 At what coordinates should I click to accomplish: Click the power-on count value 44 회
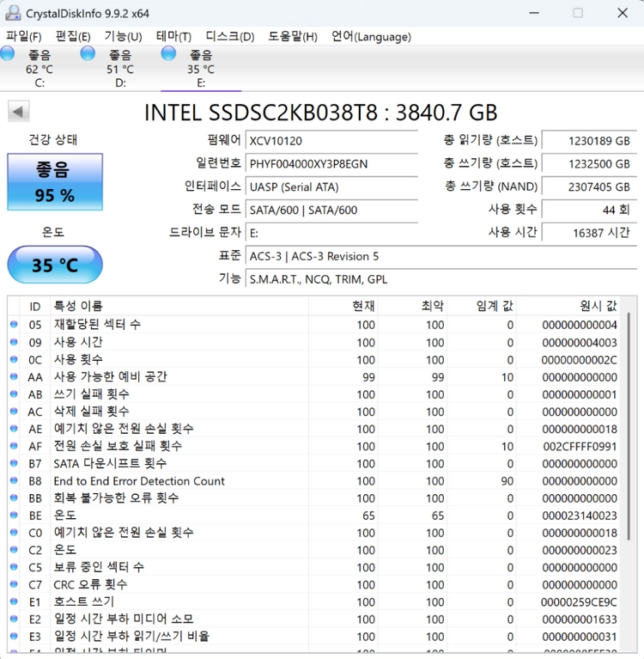[589, 210]
